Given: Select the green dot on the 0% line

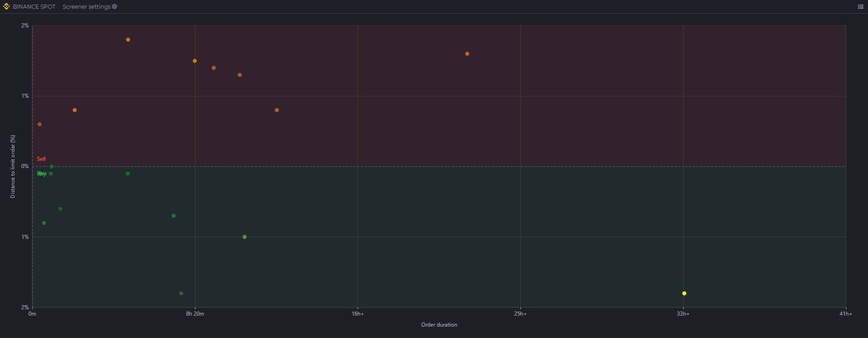Looking at the screenshot, I should (x=52, y=166).
